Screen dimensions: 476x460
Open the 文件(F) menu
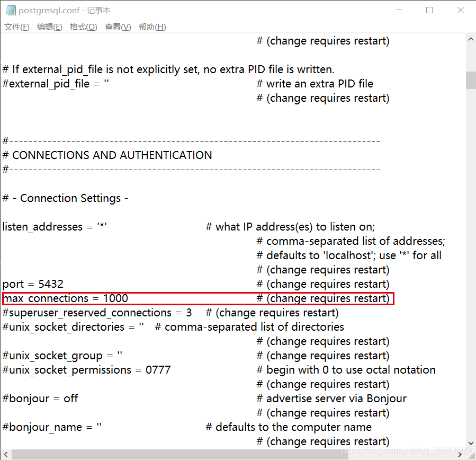click(16, 26)
